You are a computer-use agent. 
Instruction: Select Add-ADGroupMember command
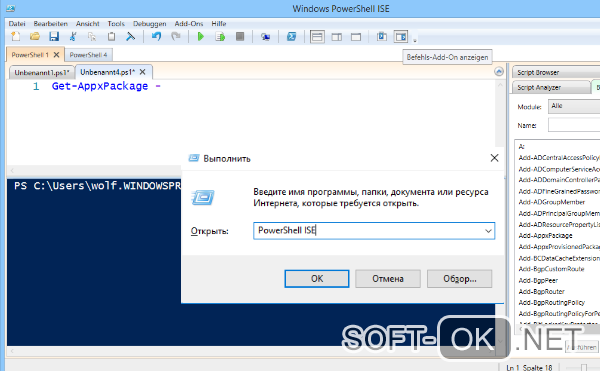click(552, 202)
